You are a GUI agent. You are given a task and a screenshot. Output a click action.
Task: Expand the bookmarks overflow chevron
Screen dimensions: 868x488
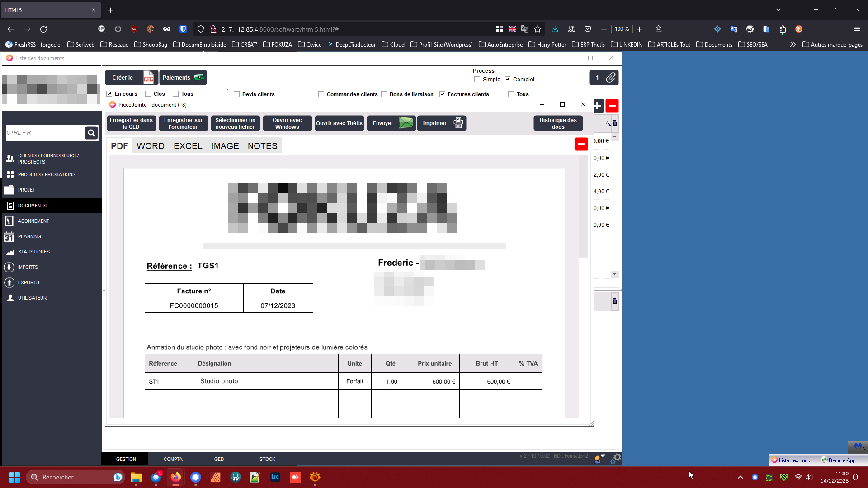click(793, 44)
